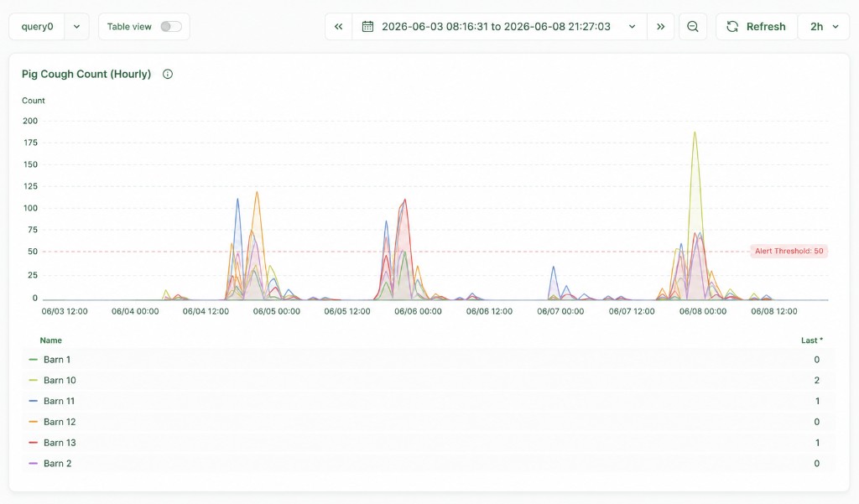Click the Alert Threshold: 50 label
This screenshot has width=859, height=504.
(x=789, y=251)
